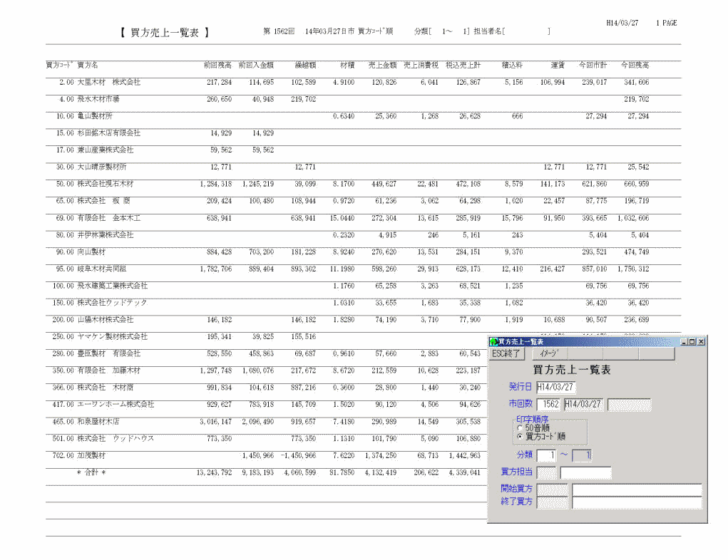This screenshot has width=728, height=560.
Task: Click buyer name 亀山製材所
Action: pyautogui.click(x=95, y=116)
